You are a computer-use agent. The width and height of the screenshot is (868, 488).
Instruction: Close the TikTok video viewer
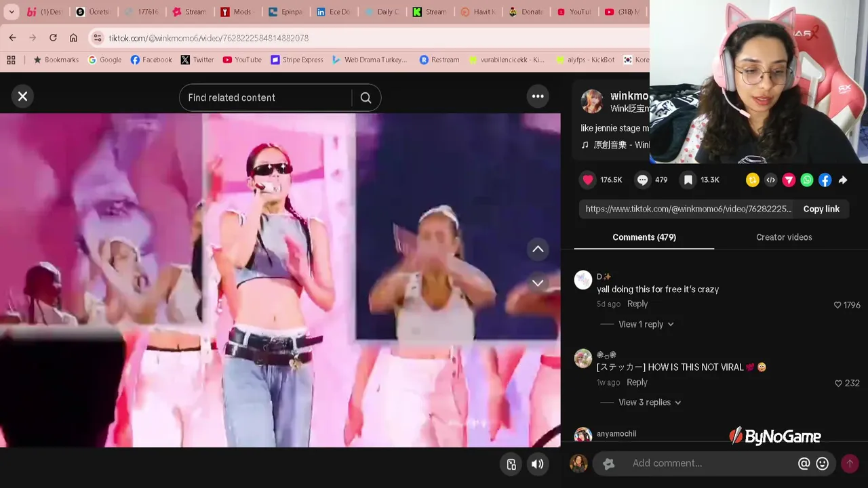pyautogui.click(x=22, y=96)
